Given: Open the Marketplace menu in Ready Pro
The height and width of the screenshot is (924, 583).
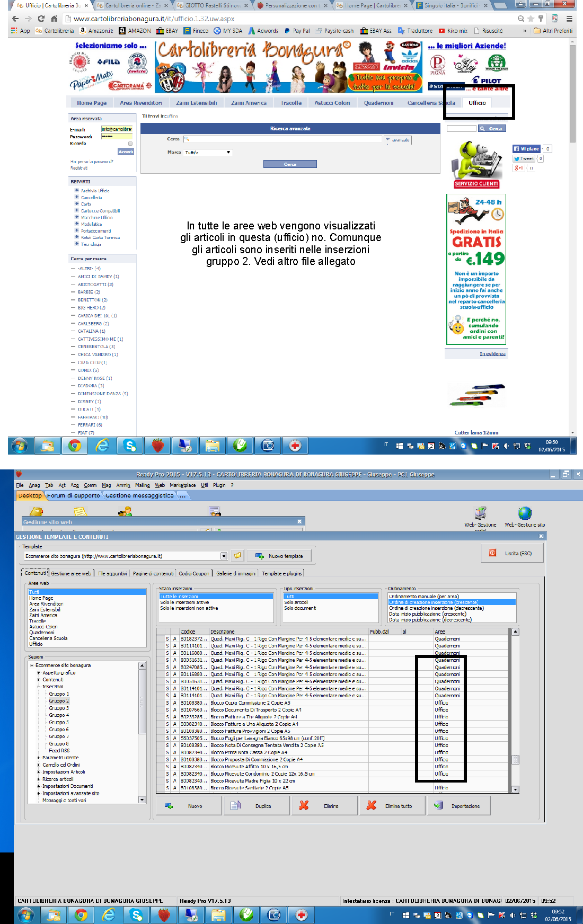Looking at the screenshot, I should tap(183, 485).
